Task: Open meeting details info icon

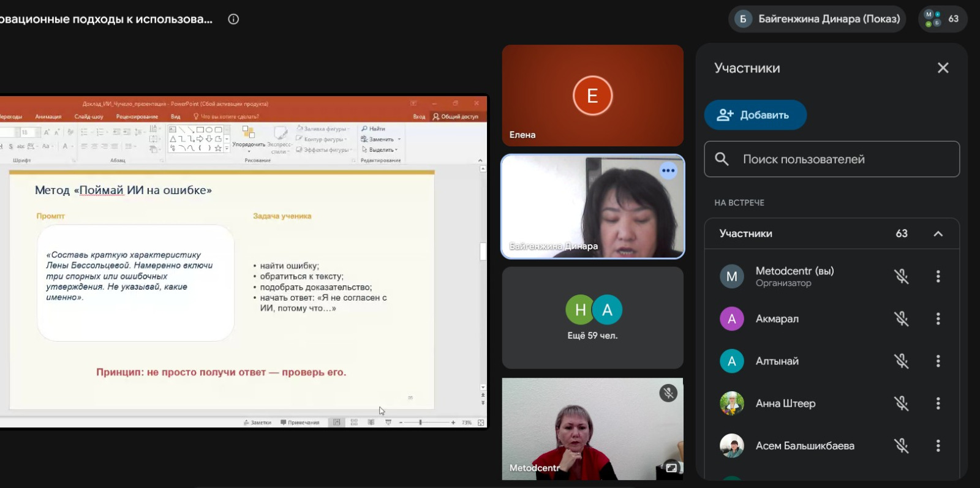Action: click(233, 19)
